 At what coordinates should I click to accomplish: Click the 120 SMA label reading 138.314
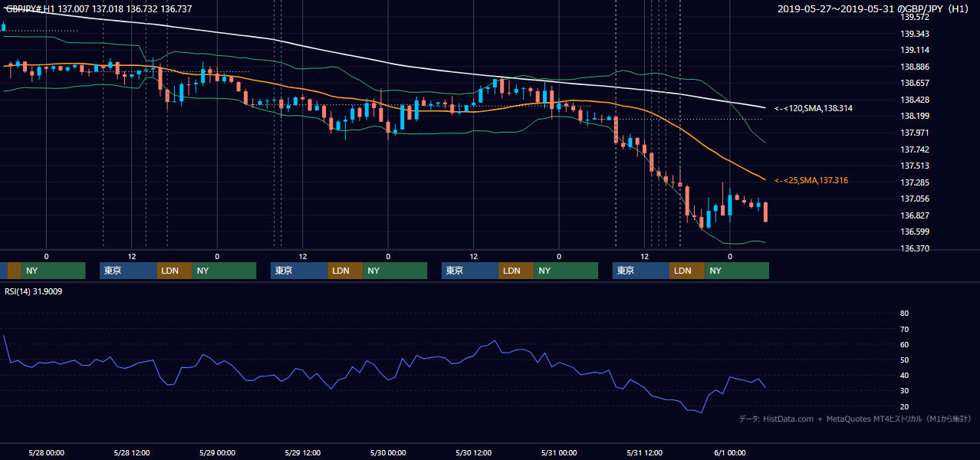tap(813, 108)
